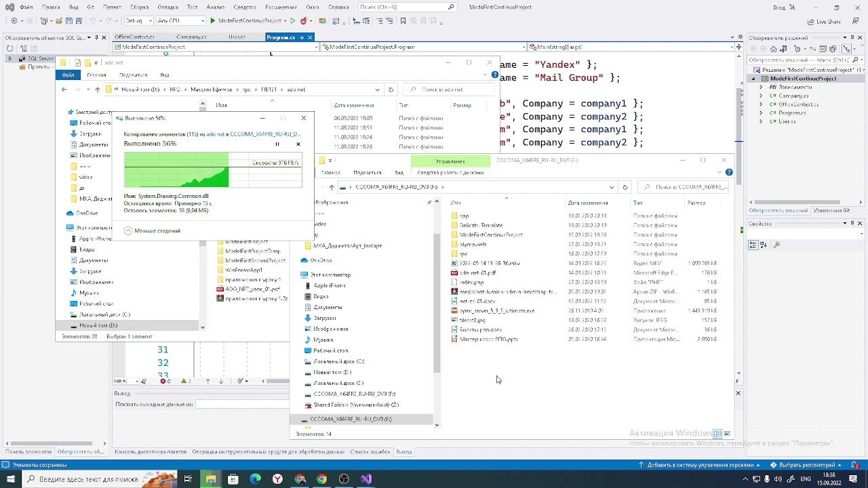Click search field in CCCOMA Explorer window
Viewport: 868px width, 488px height.
point(684,187)
